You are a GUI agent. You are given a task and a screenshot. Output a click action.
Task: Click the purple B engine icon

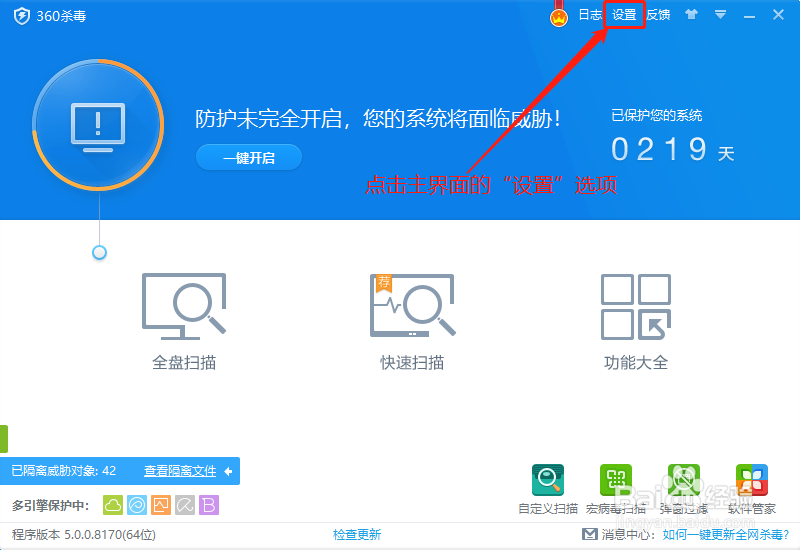pos(209,505)
